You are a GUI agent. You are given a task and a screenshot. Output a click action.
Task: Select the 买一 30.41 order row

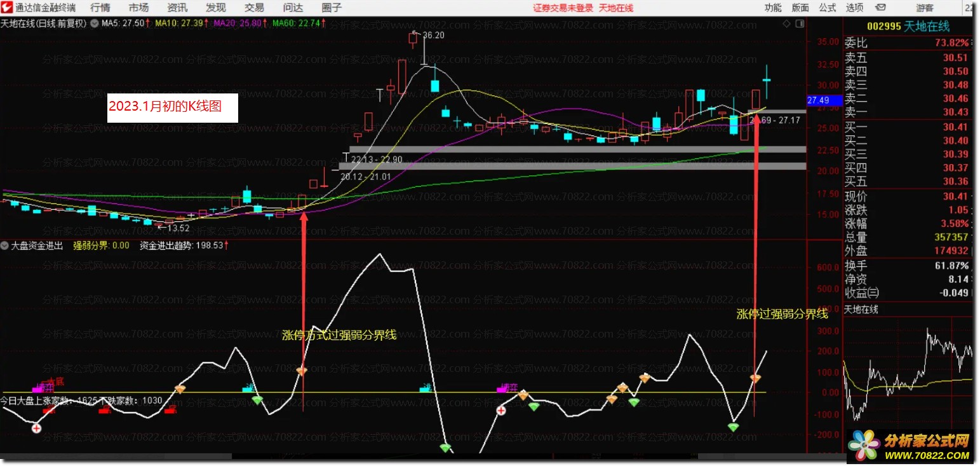tap(908, 127)
